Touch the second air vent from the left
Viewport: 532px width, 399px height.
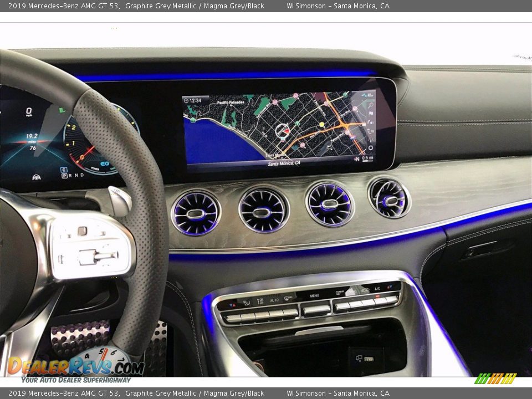coord(263,211)
